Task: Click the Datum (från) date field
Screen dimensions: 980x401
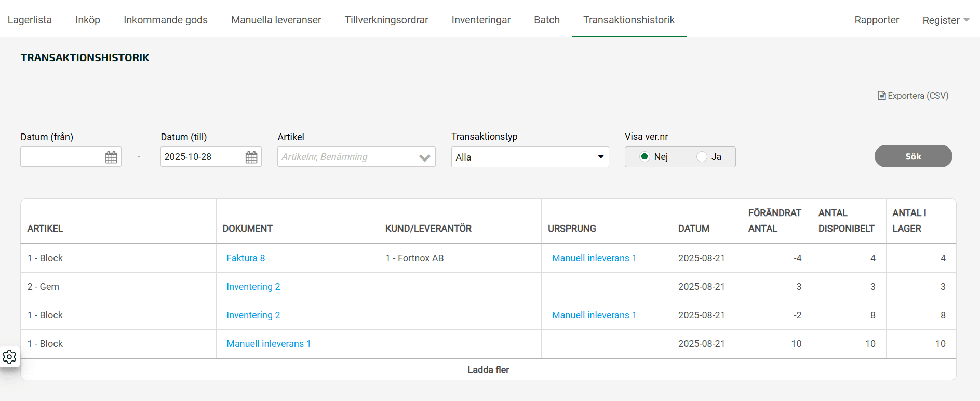Action: click(x=62, y=157)
